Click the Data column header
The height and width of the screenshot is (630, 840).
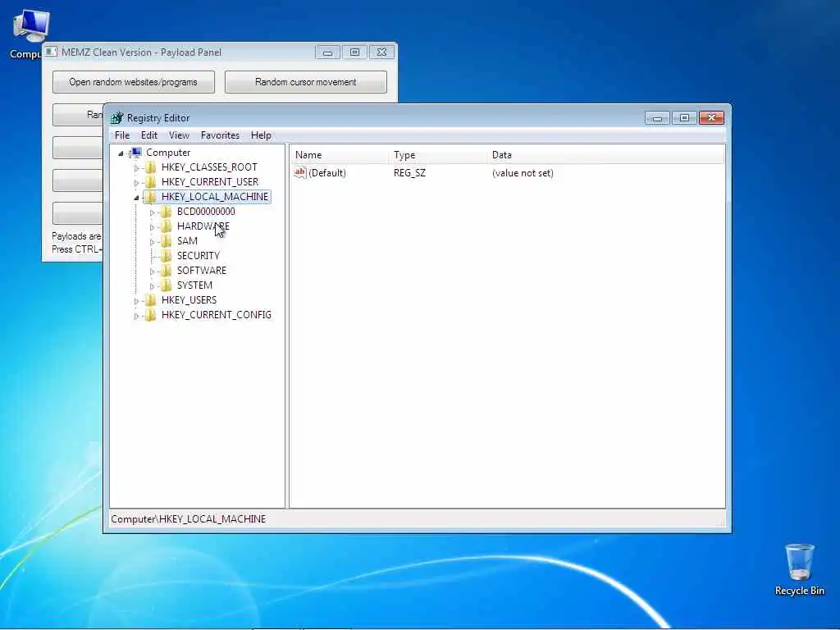pos(606,155)
